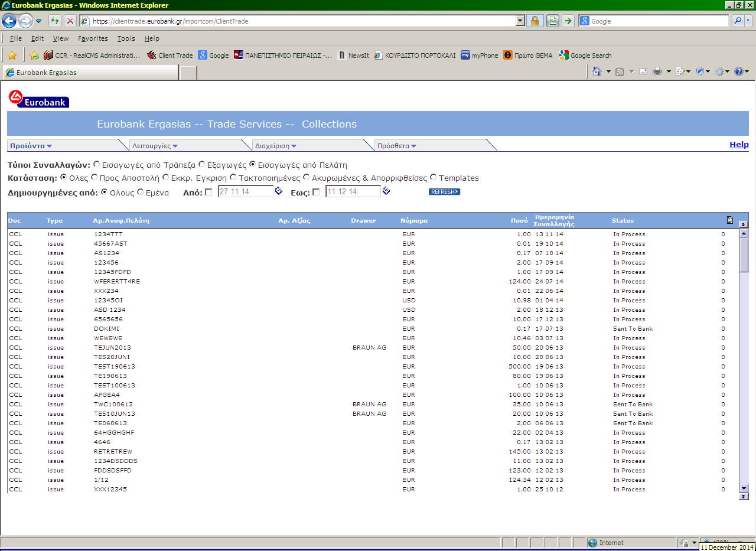Select the Εξαγωγές radio button
This screenshot has width=756, height=551.
202,165
